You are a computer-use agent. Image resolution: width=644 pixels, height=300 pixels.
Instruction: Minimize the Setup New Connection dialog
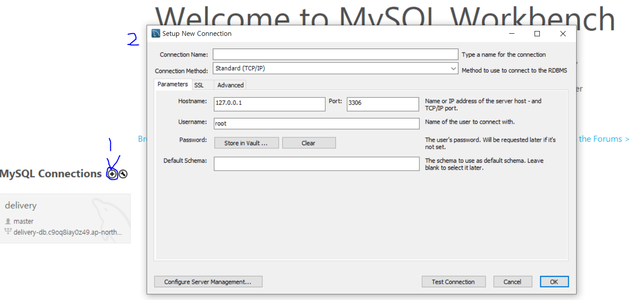(512, 34)
